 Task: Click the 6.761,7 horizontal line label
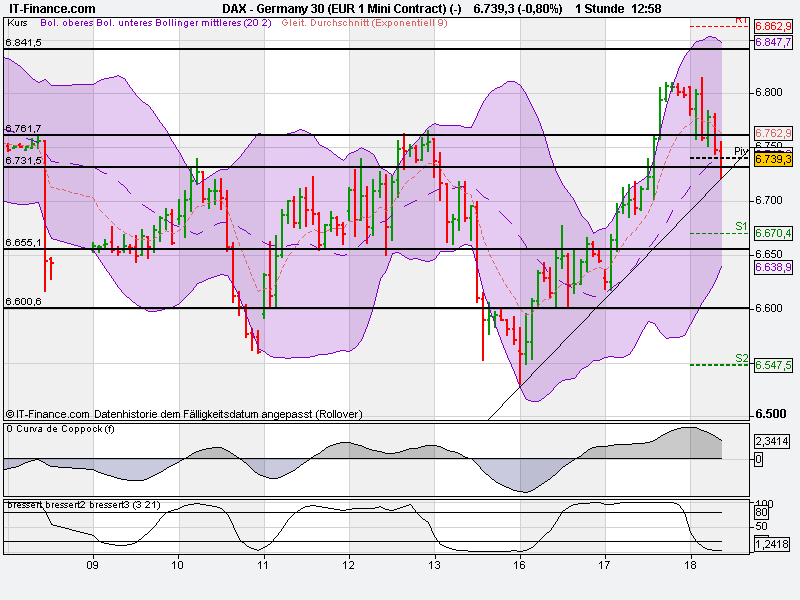click(23, 129)
